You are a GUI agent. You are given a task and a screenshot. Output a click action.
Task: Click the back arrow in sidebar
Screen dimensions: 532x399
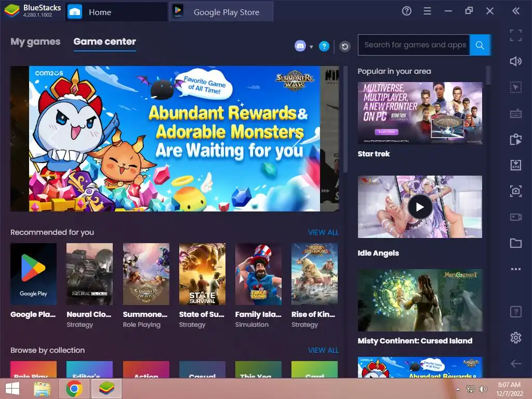pyautogui.click(x=516, y=363)
